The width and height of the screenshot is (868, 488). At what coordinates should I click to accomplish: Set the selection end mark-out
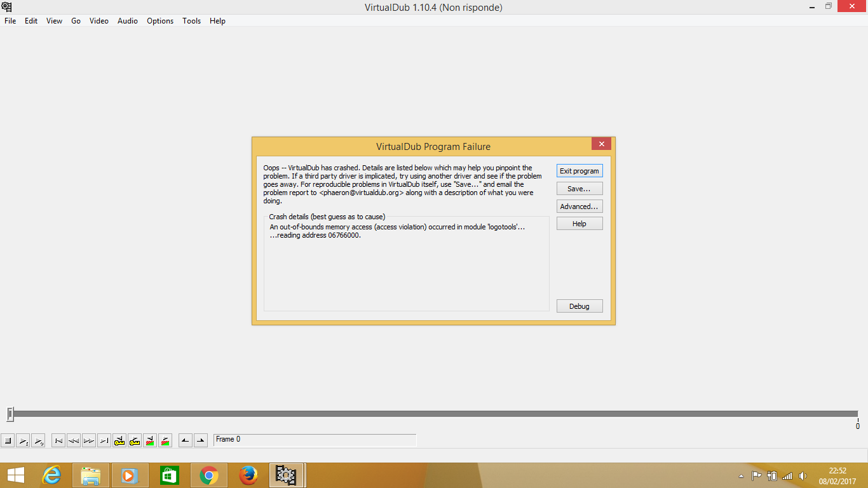201,440
